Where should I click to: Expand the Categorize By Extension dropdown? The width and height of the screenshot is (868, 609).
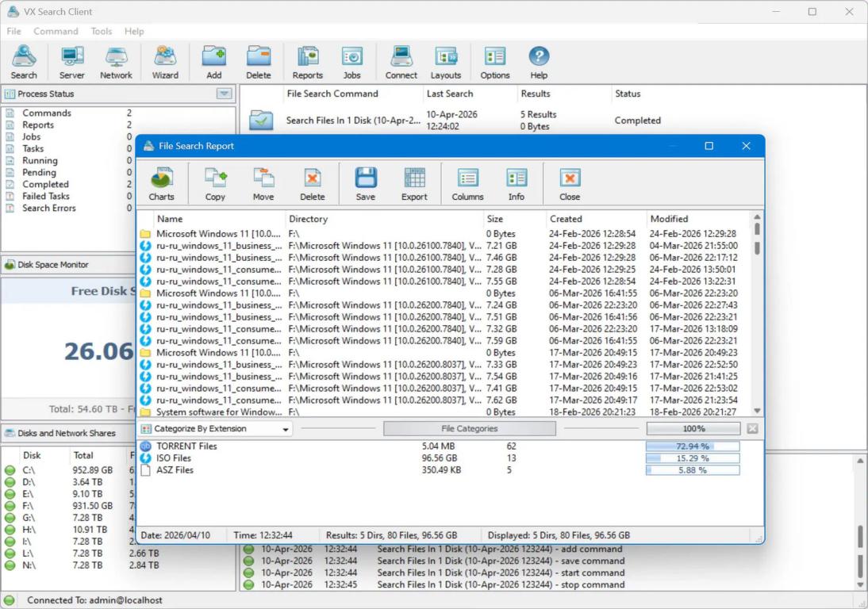pos(286,429)
